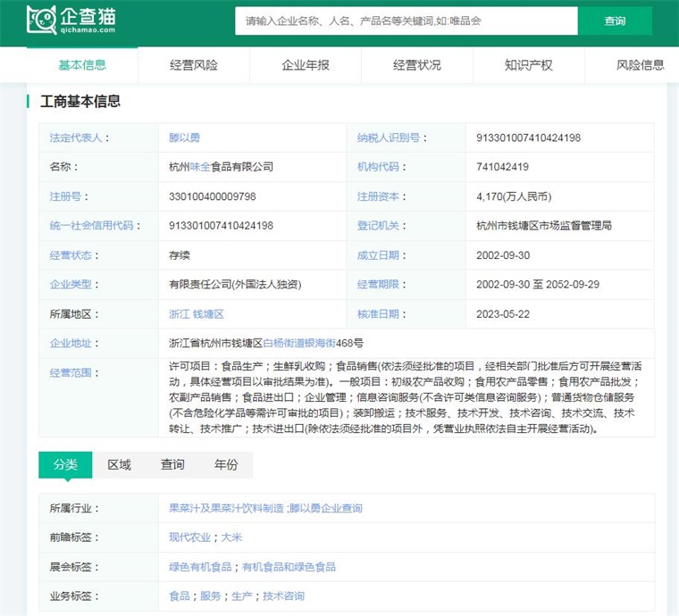Click the 成立日期 label link
The image size is (679, 616).
(378, 255)
